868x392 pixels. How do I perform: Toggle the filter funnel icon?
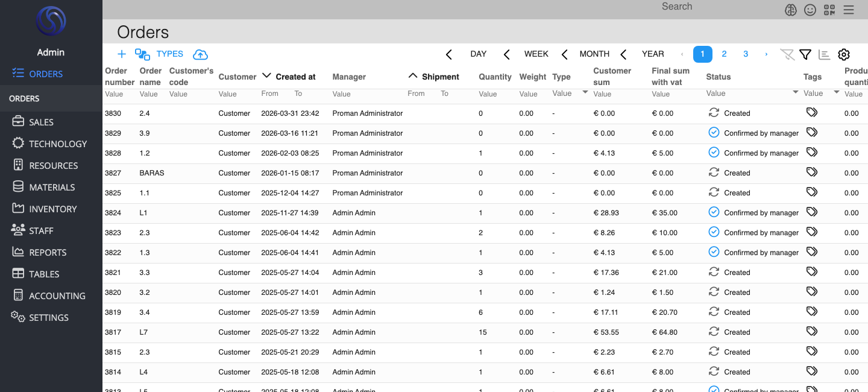pos(805,54)
